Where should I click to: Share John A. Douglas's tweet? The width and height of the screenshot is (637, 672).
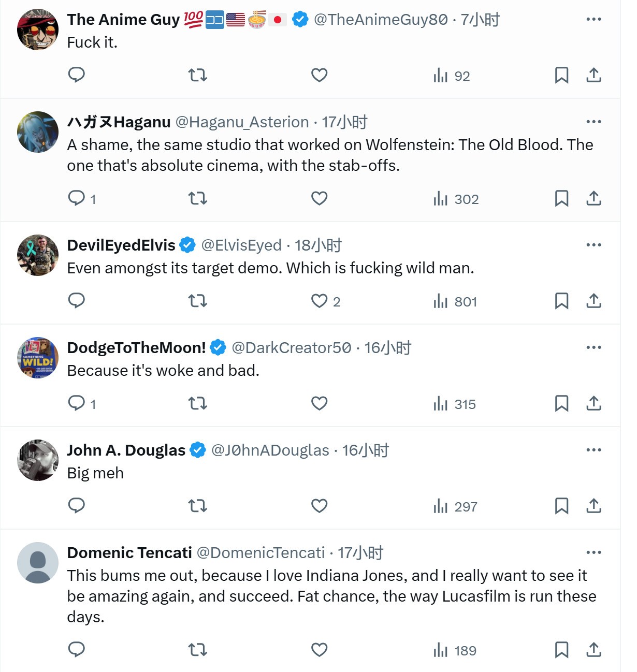[593, 506]
